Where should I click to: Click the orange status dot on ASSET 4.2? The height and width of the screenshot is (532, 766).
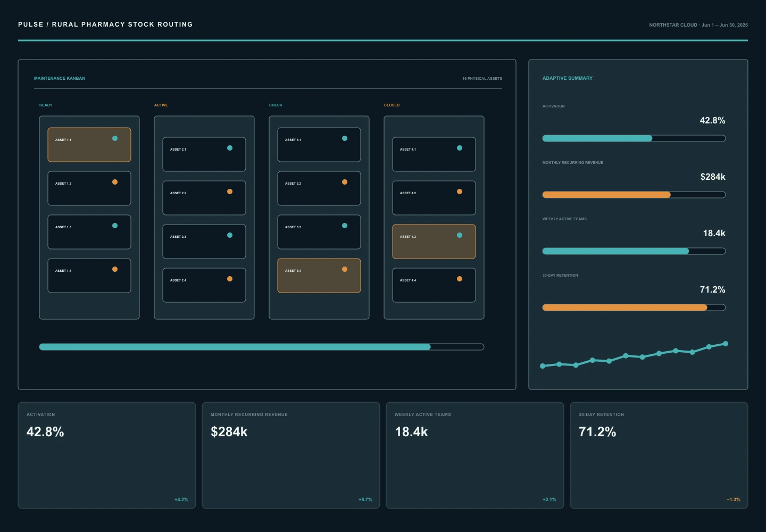pyautogui.click(x=460, y=192)
